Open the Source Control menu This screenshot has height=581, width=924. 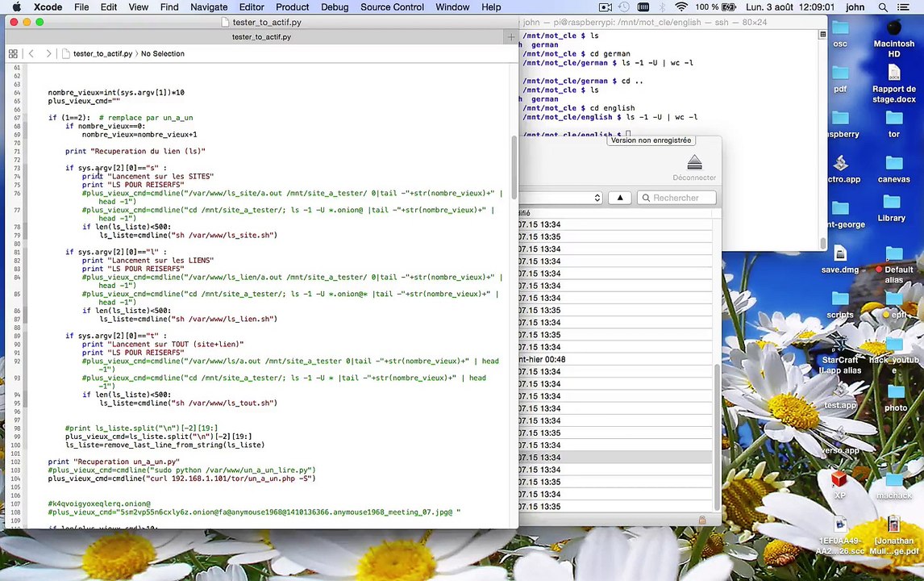392,7
